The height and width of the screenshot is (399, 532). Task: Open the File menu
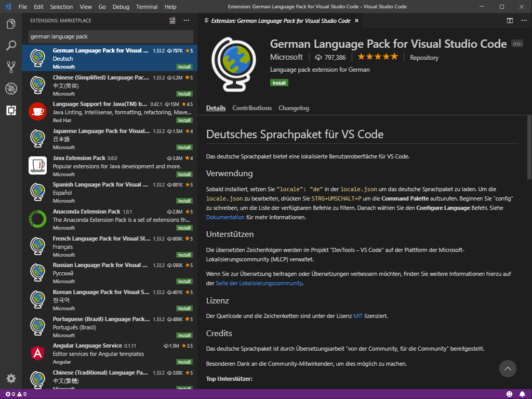point(23,6)
